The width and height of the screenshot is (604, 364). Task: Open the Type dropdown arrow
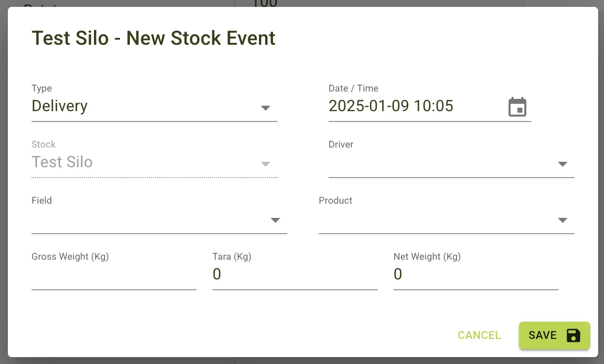[x=266, y=108]
